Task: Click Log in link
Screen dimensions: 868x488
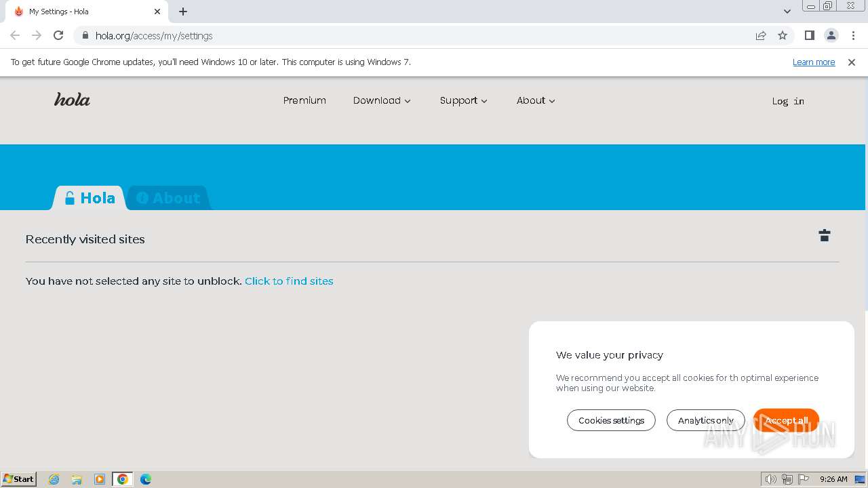Action: [x=788, y=101]
